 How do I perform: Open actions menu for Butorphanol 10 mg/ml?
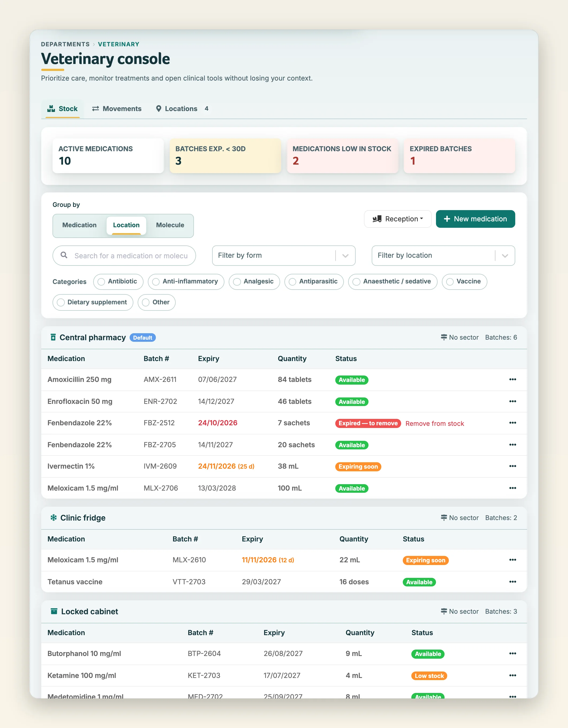[512, 653]
